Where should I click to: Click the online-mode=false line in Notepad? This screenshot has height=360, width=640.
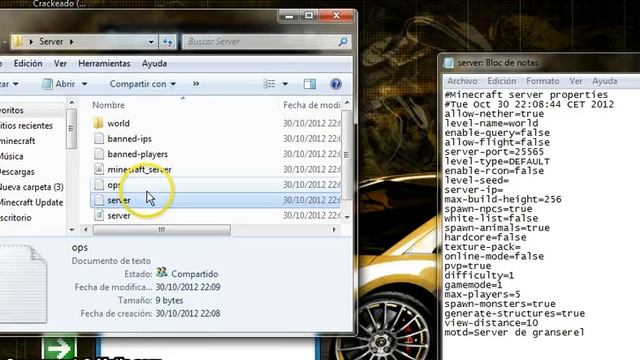click(494, 256)
